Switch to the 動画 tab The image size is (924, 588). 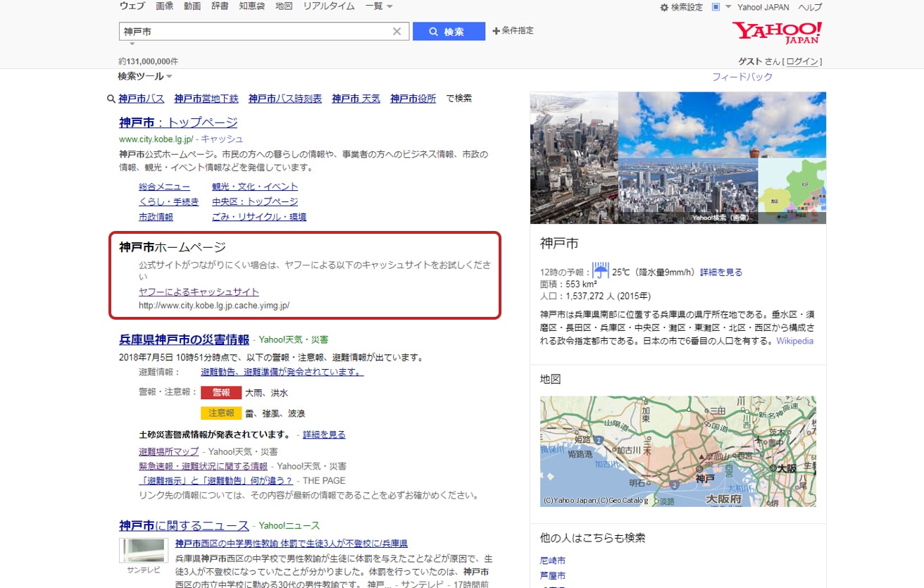tap(192, 6)
